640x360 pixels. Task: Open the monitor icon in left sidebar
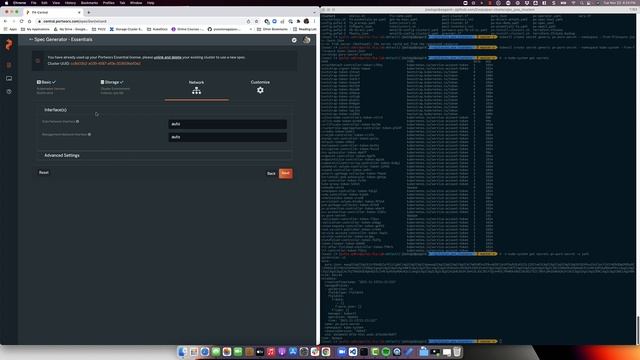tap(9, 78)
